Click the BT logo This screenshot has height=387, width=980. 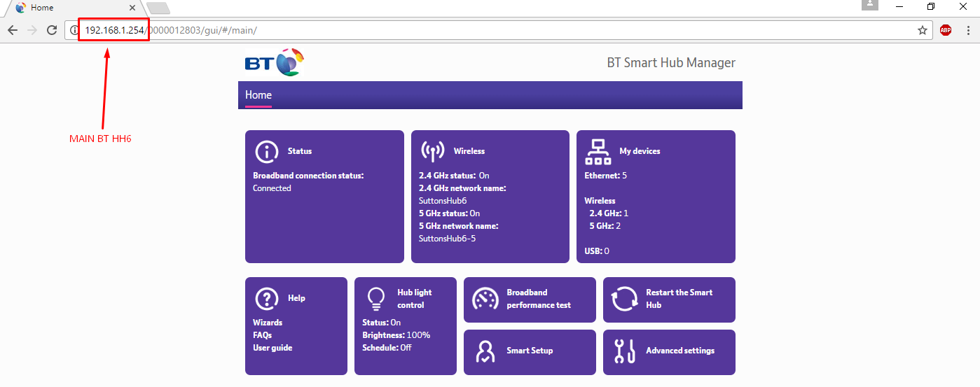tap(274, 63)
